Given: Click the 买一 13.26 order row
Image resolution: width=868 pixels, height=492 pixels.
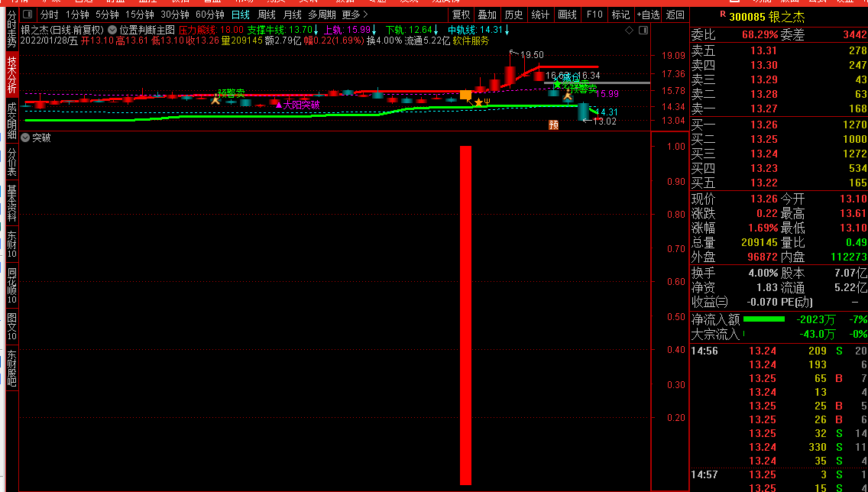Looking at the screenshot, I should click(x=779, y=125).
